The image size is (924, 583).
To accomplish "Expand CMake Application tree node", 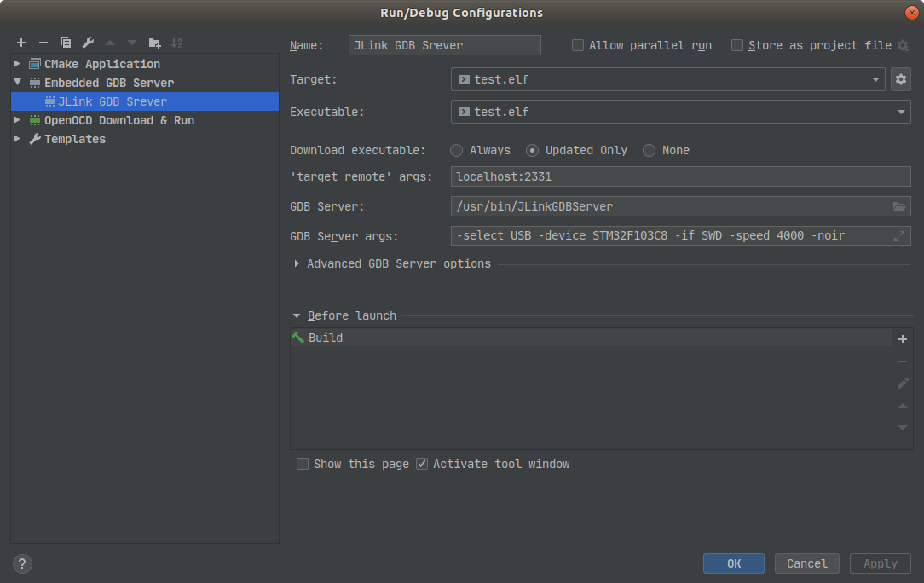I will pos(17,64).
